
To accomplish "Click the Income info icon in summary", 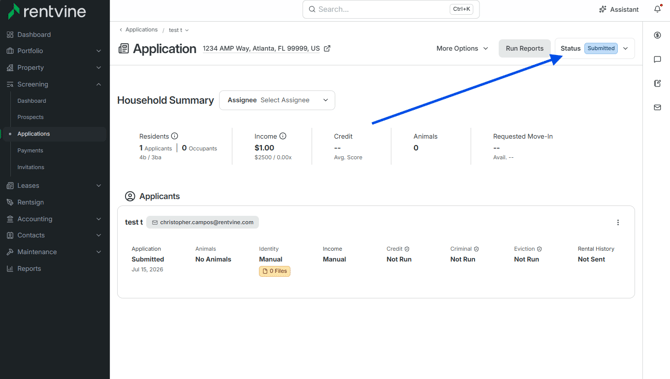I will tap(282, 136).
